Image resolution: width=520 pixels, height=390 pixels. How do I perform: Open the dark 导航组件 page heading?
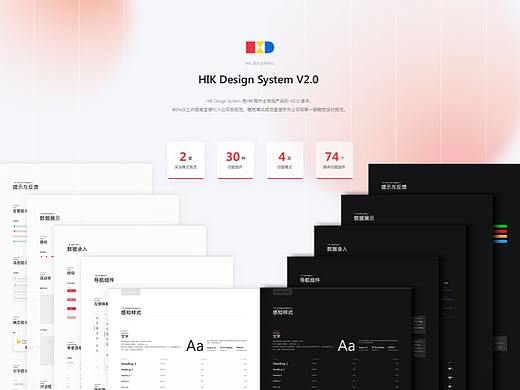[310, 280]
